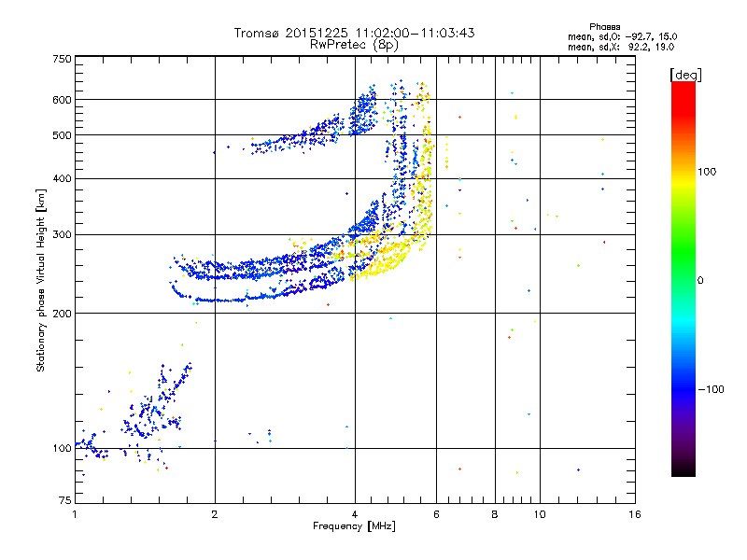This screenshot has height=560, width=747.
Task: Click the '10' x-axis tick label
Action: click(x=540, y=514)
